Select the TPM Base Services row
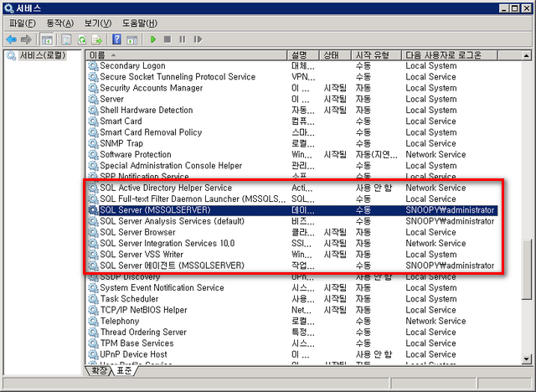Image resolution: width=536 pixels, height=392 pixels. point(292,343)
